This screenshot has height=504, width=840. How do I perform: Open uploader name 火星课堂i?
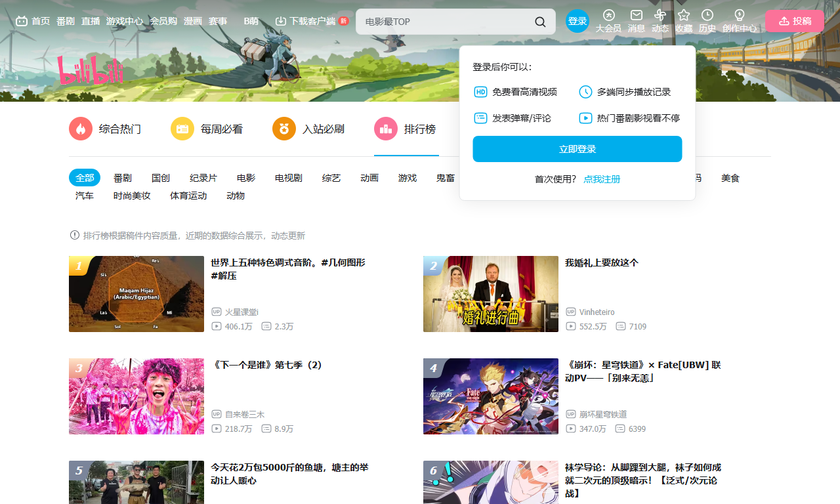(241, 312)
